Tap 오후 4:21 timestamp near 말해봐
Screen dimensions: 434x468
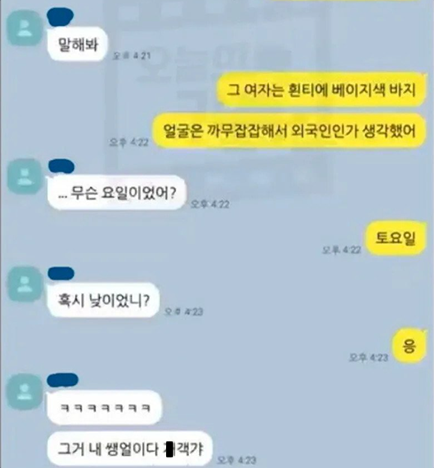pos(132,56)
